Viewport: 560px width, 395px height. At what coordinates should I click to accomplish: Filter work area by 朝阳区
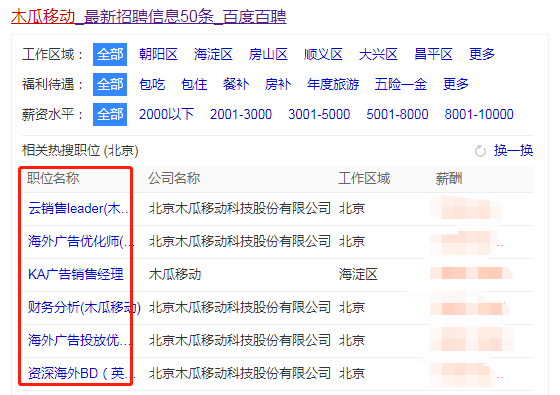(158, 54)
